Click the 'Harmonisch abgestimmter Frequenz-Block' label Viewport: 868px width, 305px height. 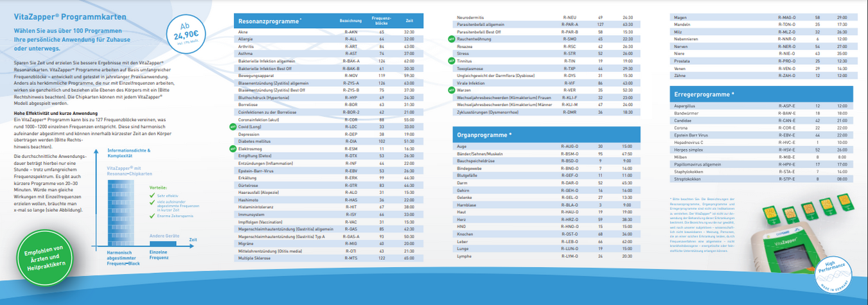tap(123, 257)
